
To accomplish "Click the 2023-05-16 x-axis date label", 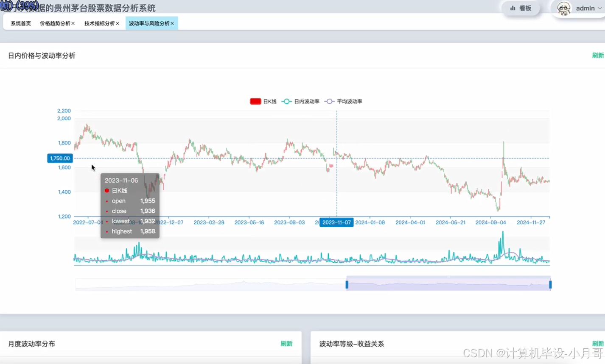I will click(x=249, y=222).
